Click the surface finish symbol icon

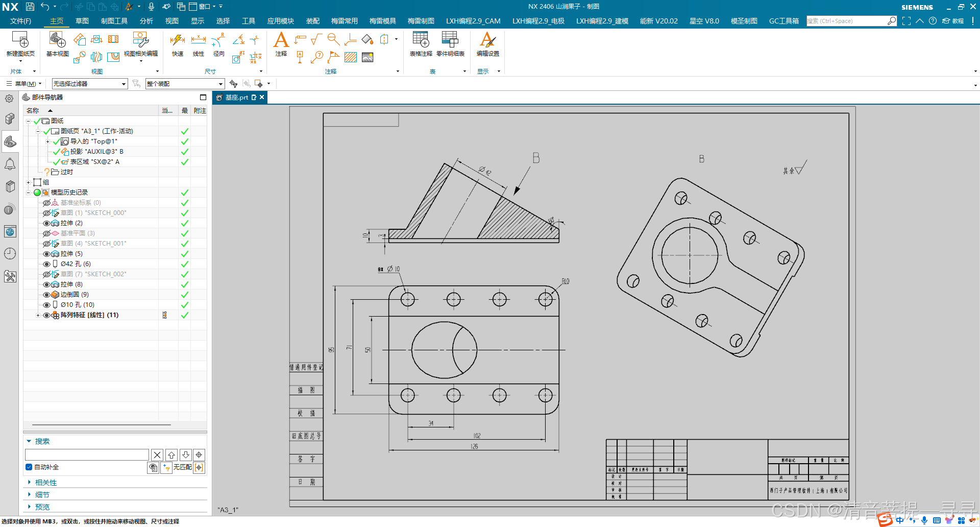316,39
